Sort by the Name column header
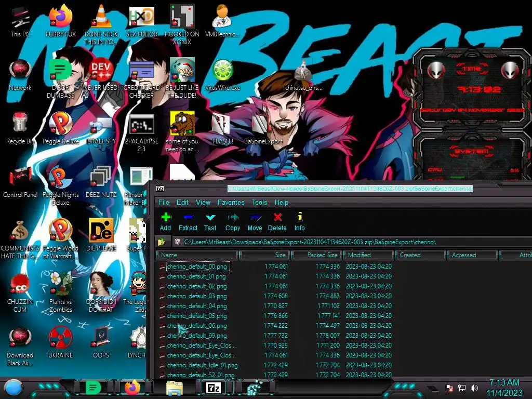This screenshot has width=532, height=399. click(x=197, y=255)
